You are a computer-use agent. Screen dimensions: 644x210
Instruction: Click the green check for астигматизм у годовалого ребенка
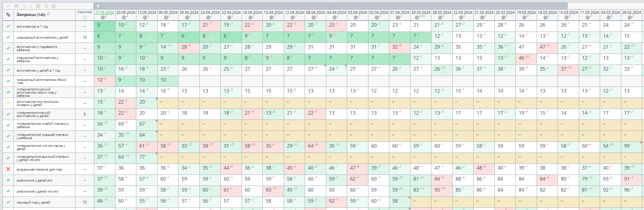(x=8, y=48)
